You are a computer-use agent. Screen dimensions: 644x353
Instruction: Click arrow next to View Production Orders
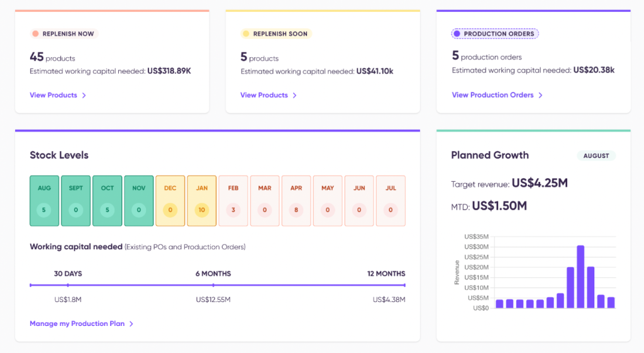tap(540, 96)
